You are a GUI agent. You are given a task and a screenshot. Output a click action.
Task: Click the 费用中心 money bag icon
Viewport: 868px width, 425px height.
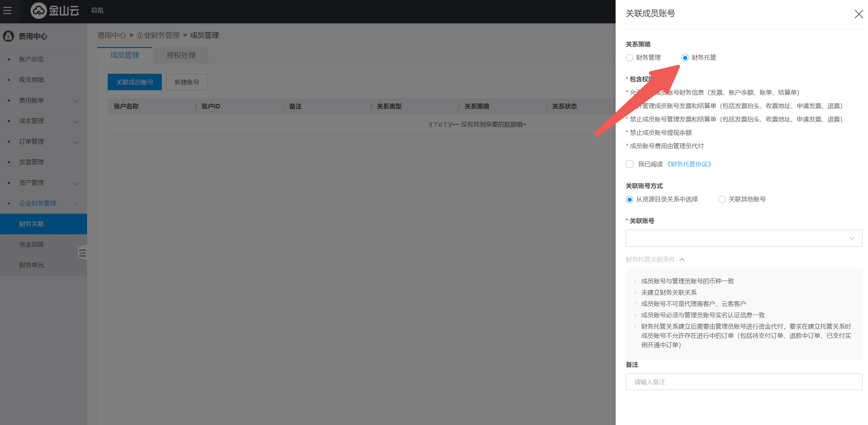click(x=9, y=36)
